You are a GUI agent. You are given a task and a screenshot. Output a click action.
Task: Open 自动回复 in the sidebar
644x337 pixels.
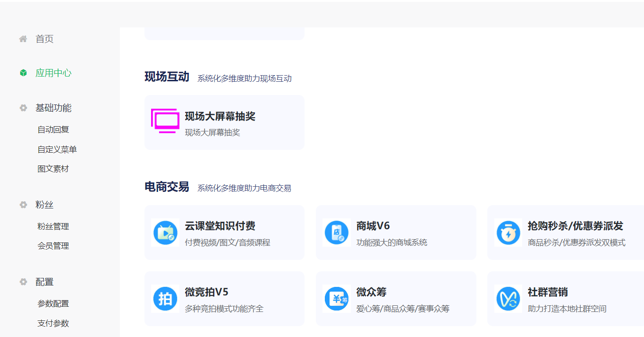tap(52, 129)
